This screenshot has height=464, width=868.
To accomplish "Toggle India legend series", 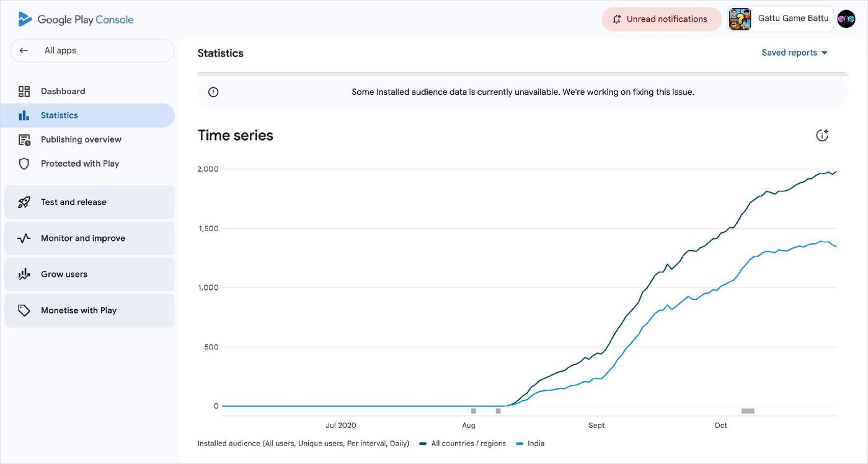I will (x=530, y=444).
